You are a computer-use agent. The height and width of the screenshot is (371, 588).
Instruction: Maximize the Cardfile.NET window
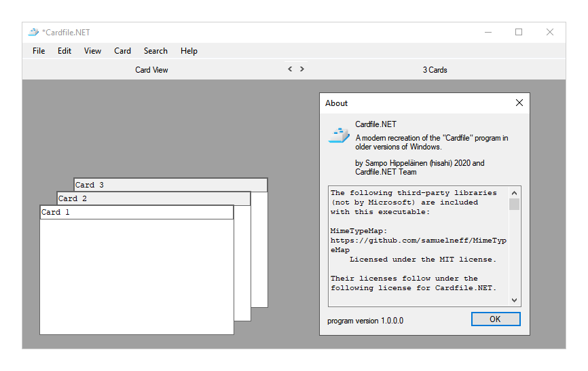[519, 32]
